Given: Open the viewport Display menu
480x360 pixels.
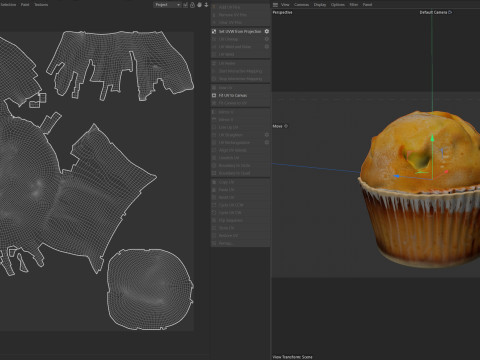Looking at the screenshot, I should coord(320,5).
